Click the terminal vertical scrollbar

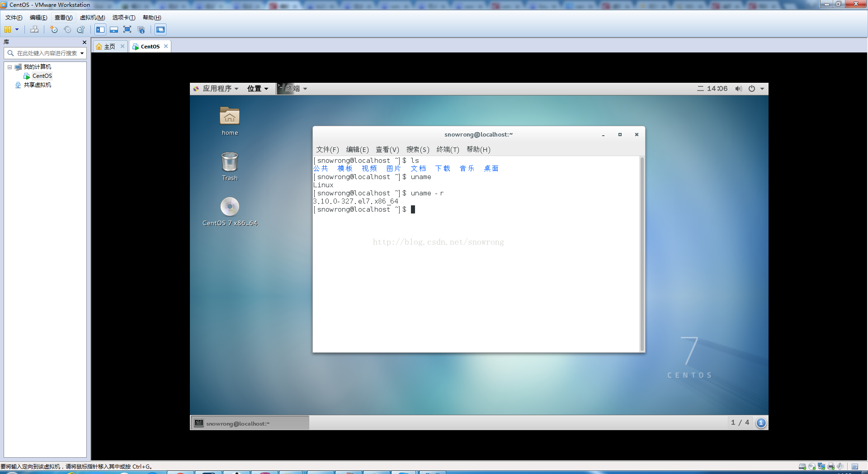point(642,254)
